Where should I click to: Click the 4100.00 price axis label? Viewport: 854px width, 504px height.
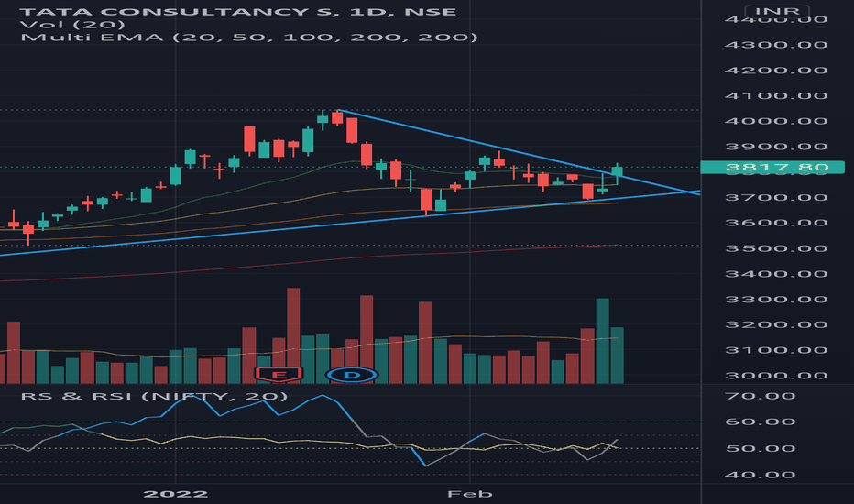776,96
